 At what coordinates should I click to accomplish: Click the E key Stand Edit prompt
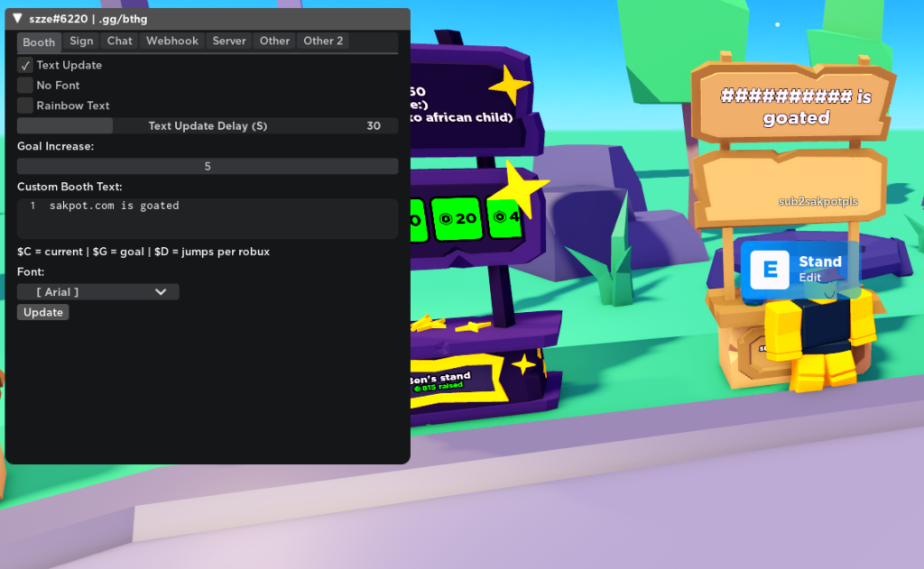[770, 270]
